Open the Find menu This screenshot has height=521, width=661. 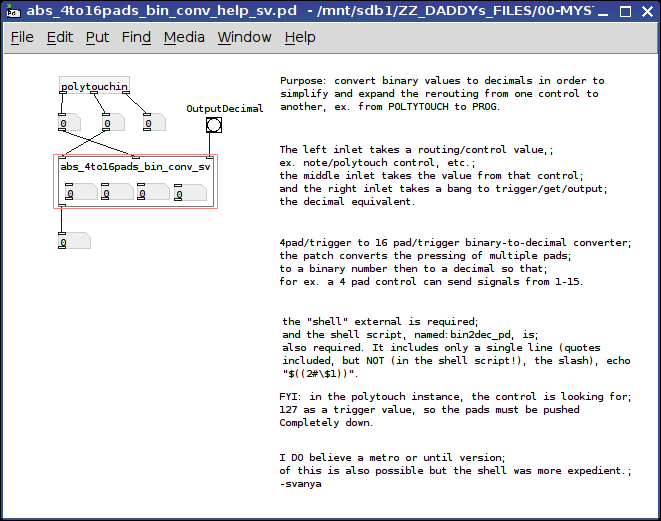coord(136,38)
